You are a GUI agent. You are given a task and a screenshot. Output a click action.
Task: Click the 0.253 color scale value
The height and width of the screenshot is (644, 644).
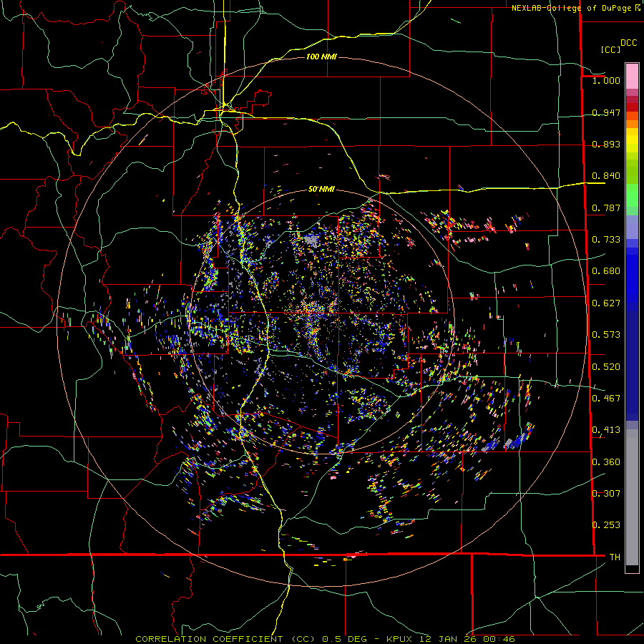pyautogui.click(x=606, y=525)
